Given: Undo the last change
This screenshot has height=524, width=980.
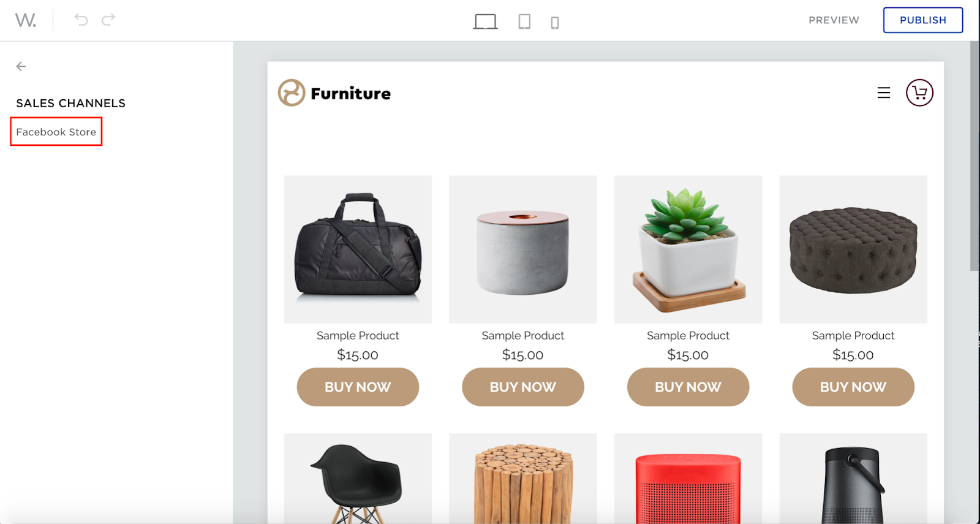Looking at the screenshot, I should click(81, 20).
